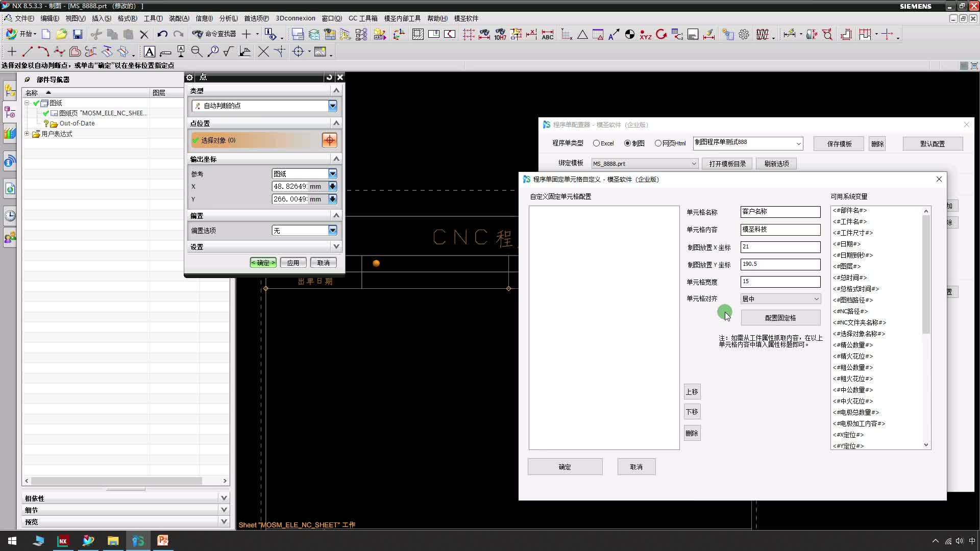Click the Ordinate XYZ icon

(x=646, y=34)
